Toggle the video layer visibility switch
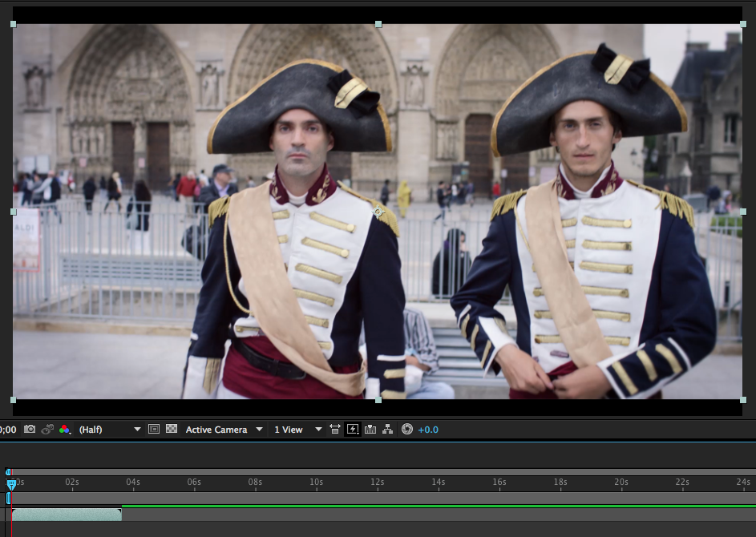 tap(3, 514)
